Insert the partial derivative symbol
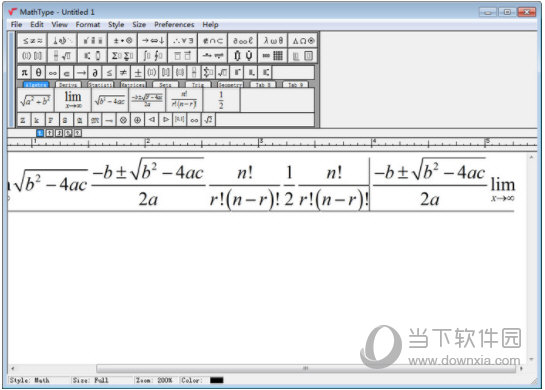 95,73
